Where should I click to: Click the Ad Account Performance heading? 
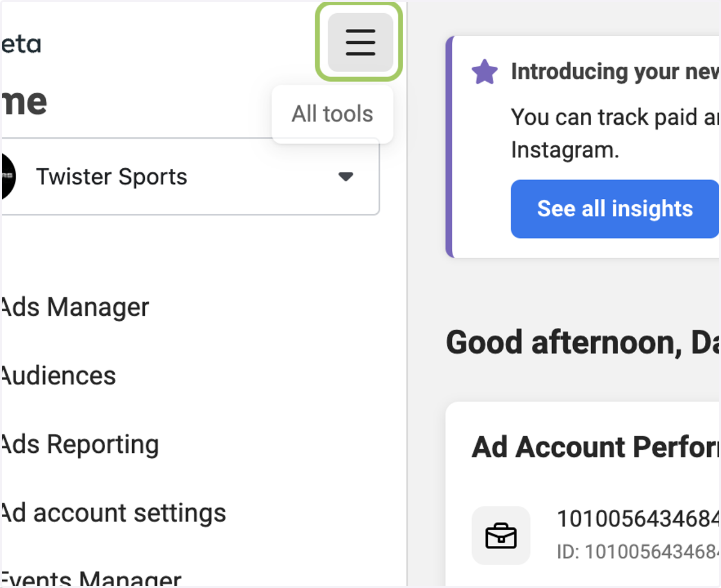coord(596,448)
